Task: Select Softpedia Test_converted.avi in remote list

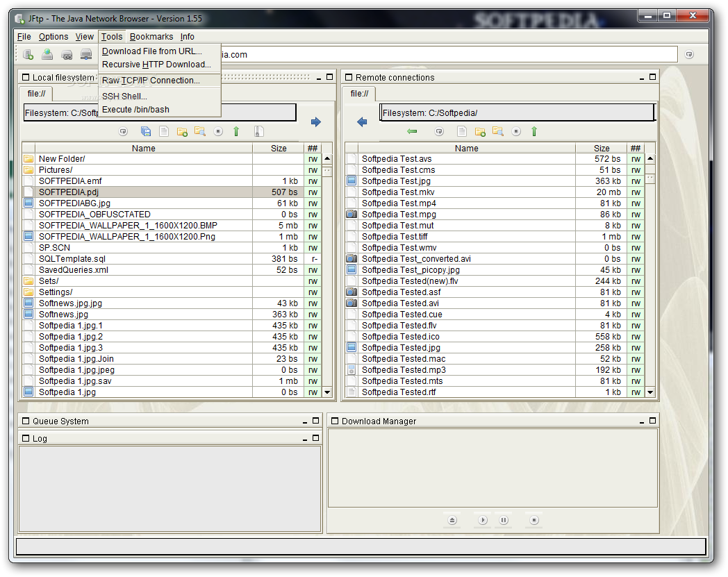Action: coord(494,259)
